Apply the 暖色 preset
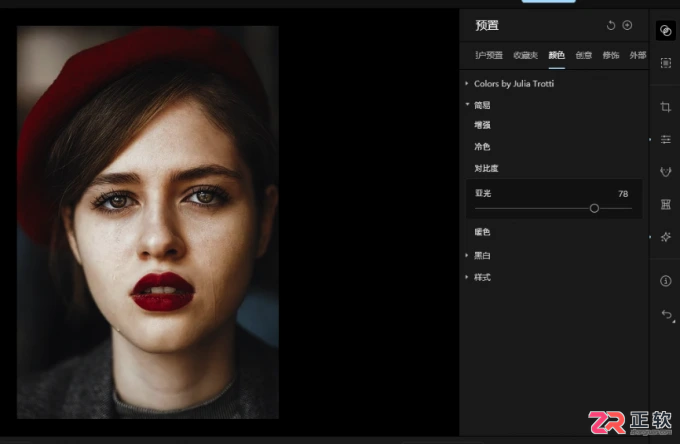Screen dimensions: 680x444 pyautogui.click(x=482, y=232)
